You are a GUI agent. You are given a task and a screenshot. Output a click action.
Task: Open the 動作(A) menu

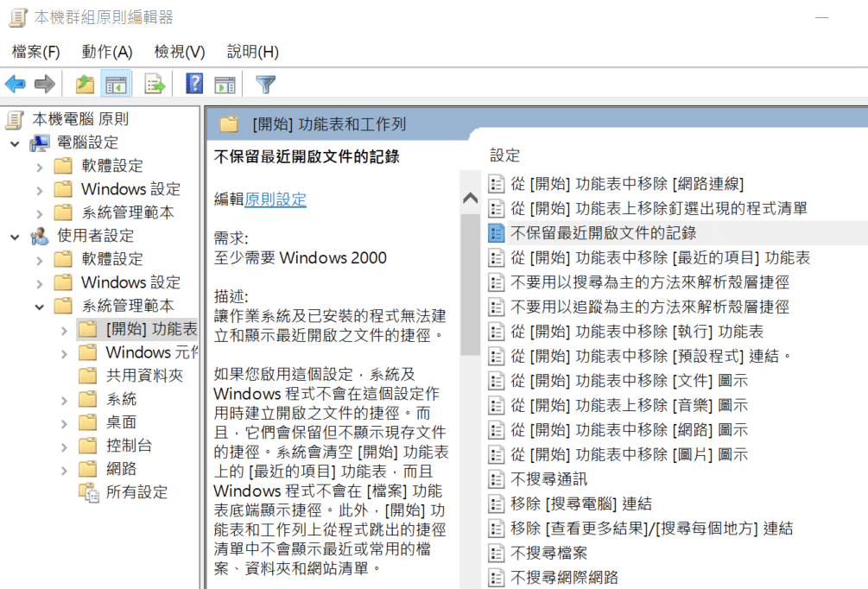pyautogui.click(x=107, y=52)
